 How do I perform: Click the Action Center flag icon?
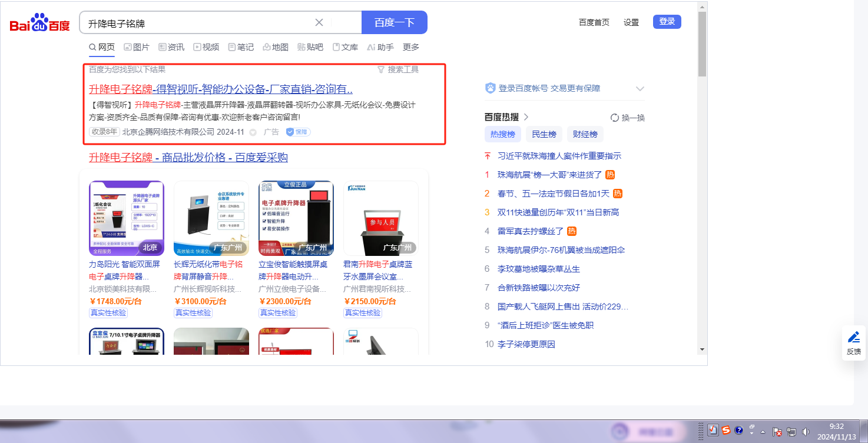[x=777, y=431]
